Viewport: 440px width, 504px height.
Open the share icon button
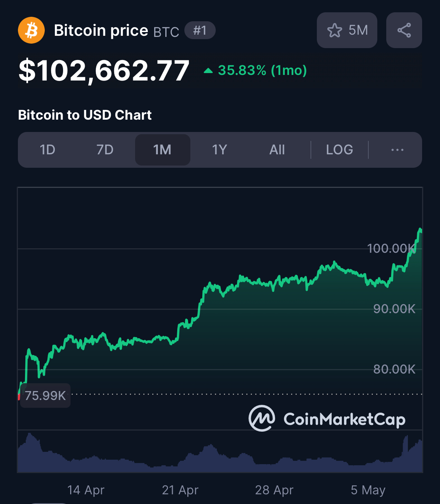(x=404, y=30)
